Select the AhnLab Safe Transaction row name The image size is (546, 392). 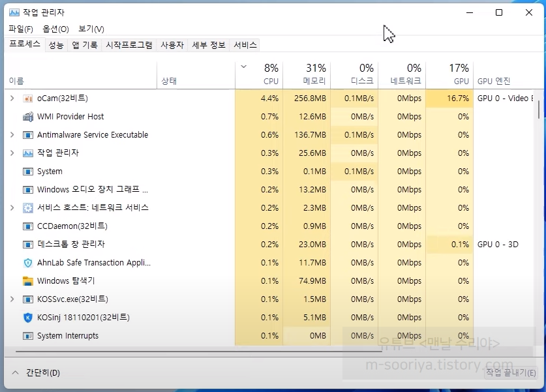click(x=94, y=263)
